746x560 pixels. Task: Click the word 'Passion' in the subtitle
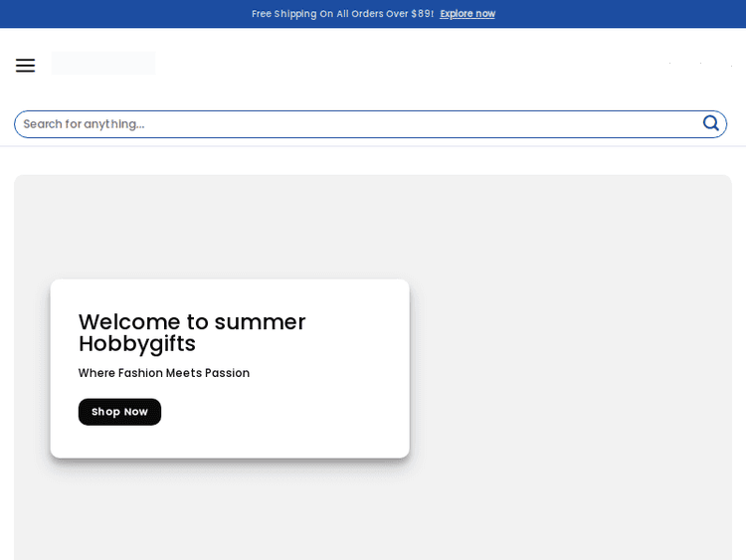pyautogui.click(x=227, y=373)
